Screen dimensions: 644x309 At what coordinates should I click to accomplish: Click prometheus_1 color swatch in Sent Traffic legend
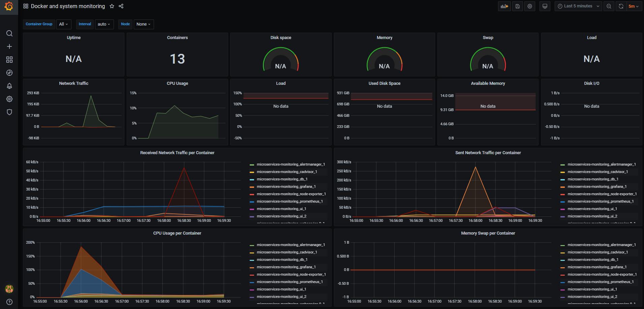pyautogui.click(x=562, y=202)
